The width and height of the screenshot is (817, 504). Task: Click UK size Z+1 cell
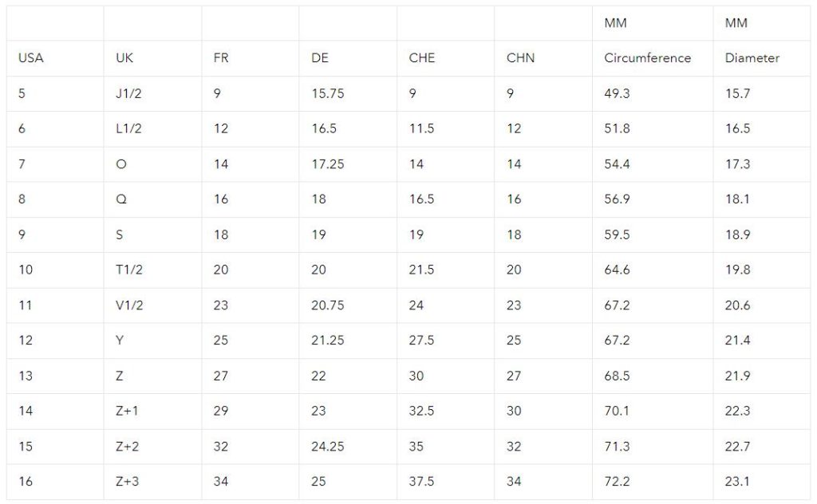128,411
